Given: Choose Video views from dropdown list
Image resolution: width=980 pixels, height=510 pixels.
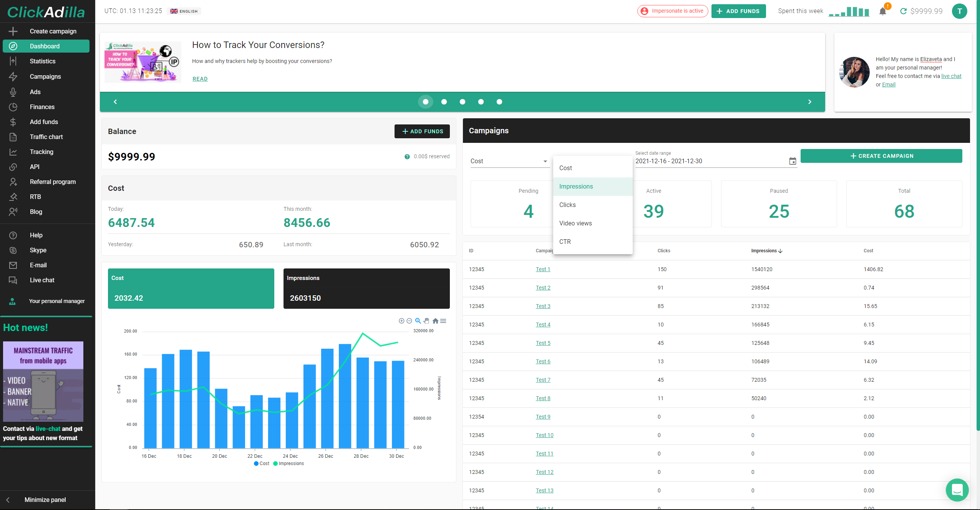Looking at the screenshot, I should 575,223.
